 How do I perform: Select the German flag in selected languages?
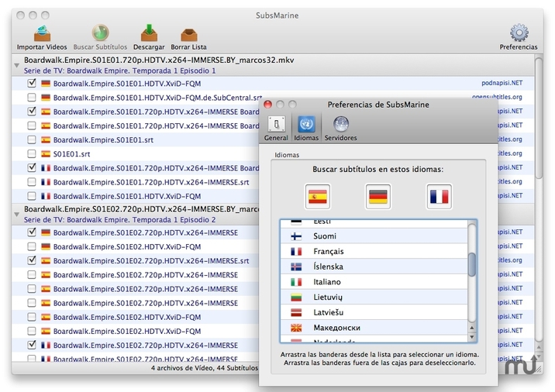(x=378, y=196)
